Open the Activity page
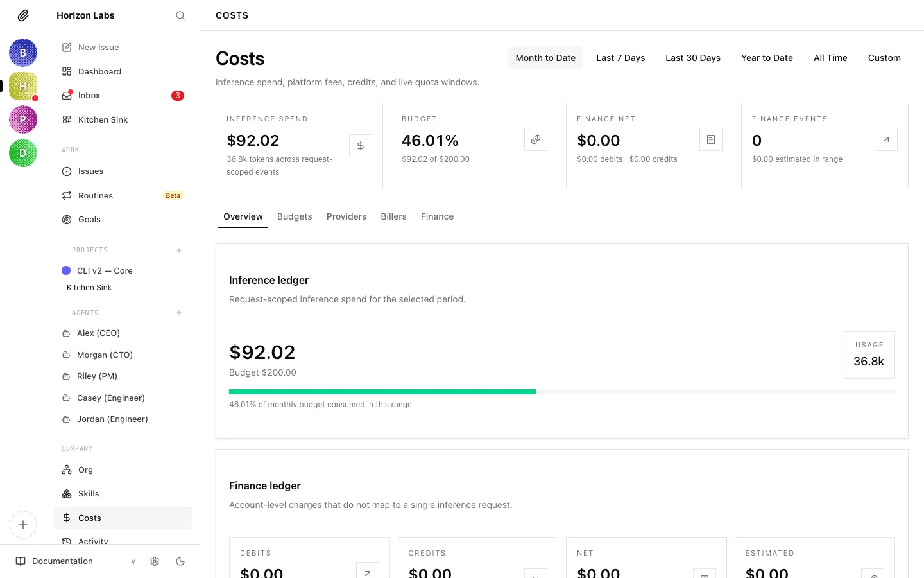This screenshot has width=924, height=578. coord(123,541)
